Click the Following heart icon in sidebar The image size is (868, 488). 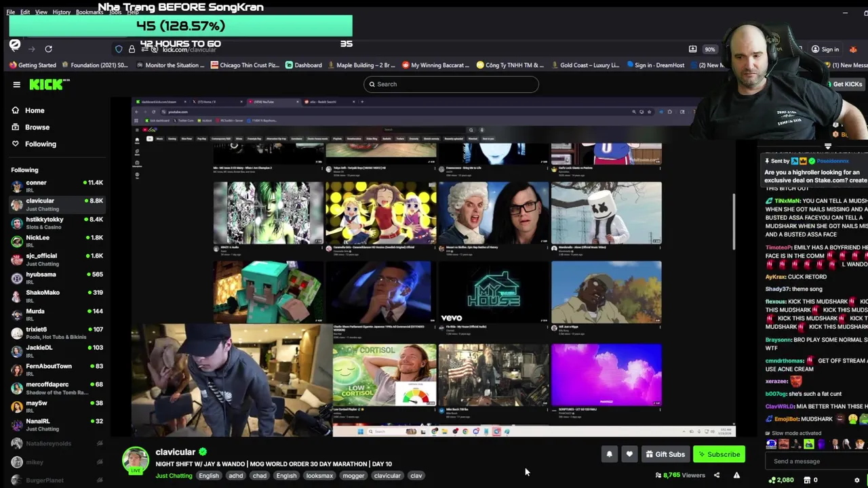tap(15, 144)
